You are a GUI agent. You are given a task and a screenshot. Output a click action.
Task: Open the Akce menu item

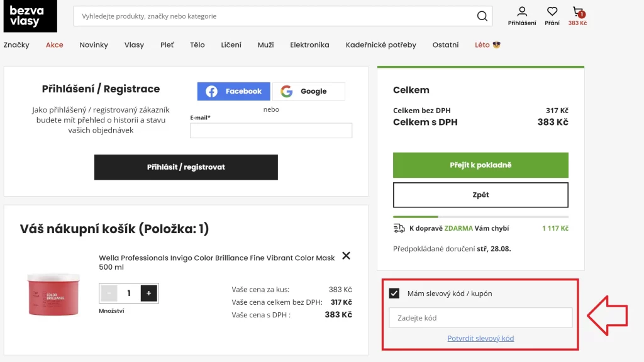[54, 45]
